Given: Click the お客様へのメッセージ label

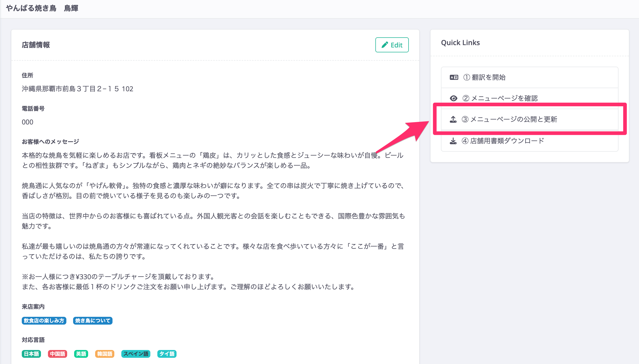Looking at the screenshot, I should coord(50,142).
